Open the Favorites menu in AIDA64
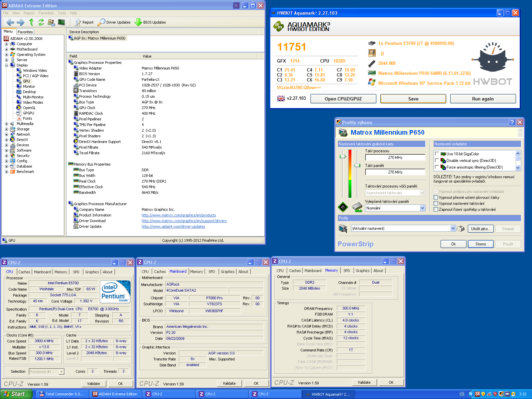This screenshot has height=399, width=532. tap(46, 13)
